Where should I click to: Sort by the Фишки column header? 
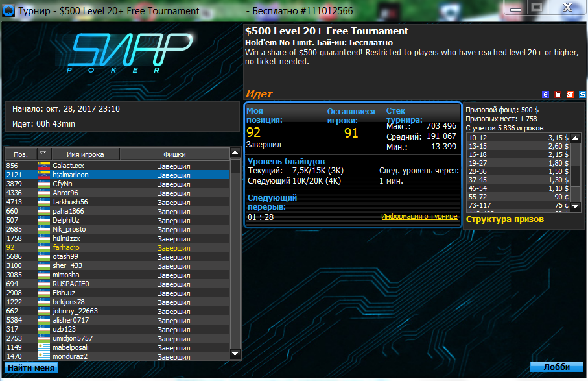[x=174, y=154]
